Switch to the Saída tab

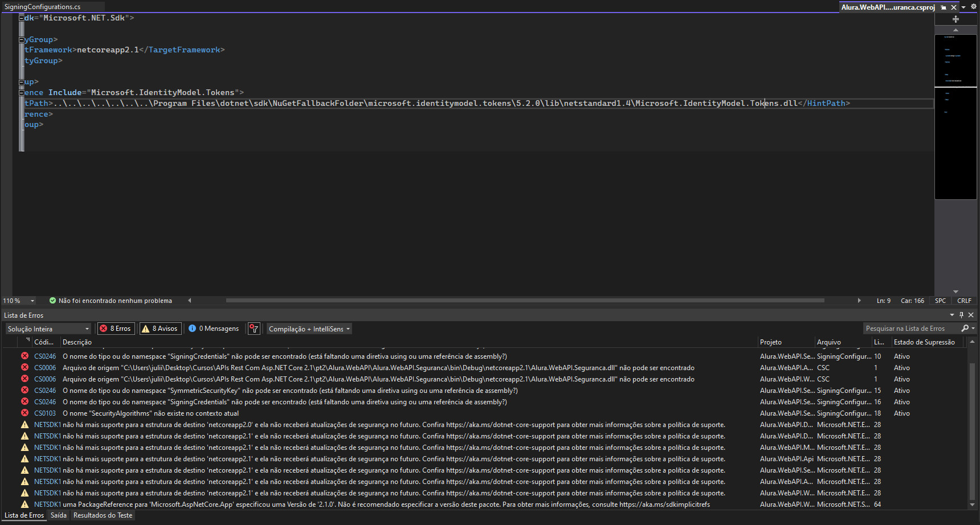59,515
